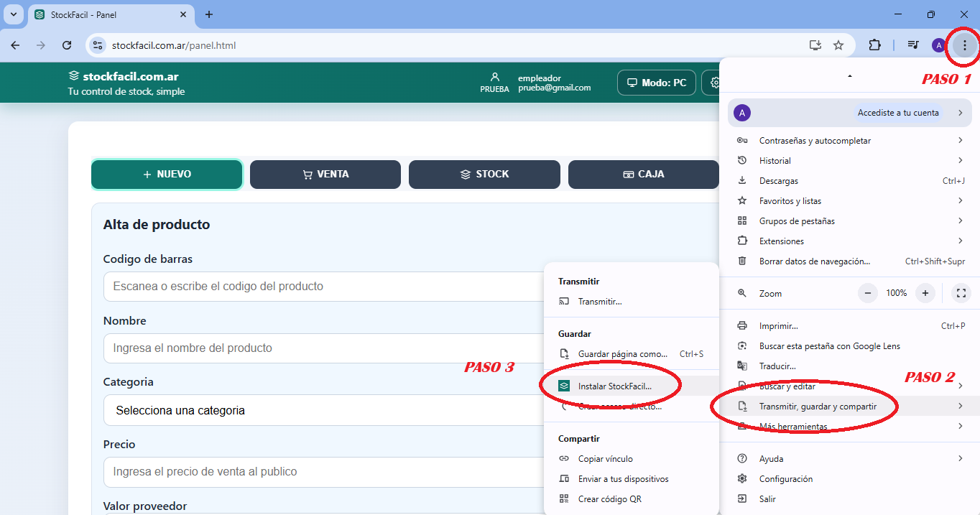The height and width of the screenshot is (515, 980).
Task: Open the Extensions puzzle icon
Action: tap(874, 45)
